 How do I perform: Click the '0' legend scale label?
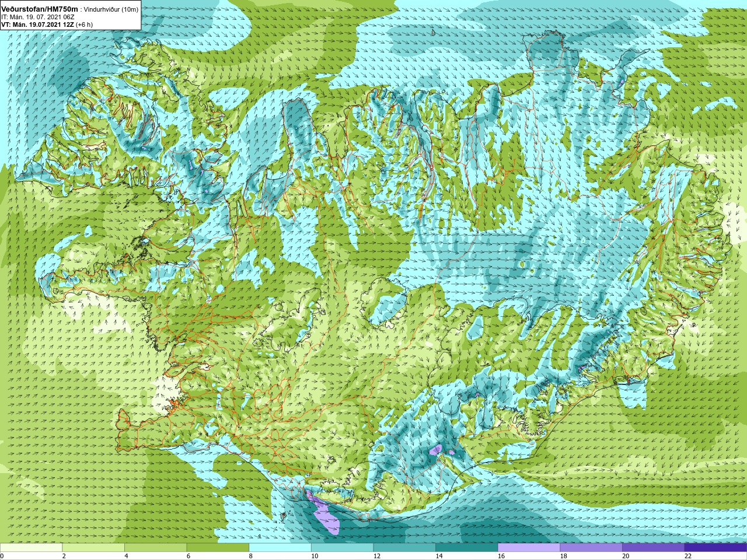click(2, 556)
